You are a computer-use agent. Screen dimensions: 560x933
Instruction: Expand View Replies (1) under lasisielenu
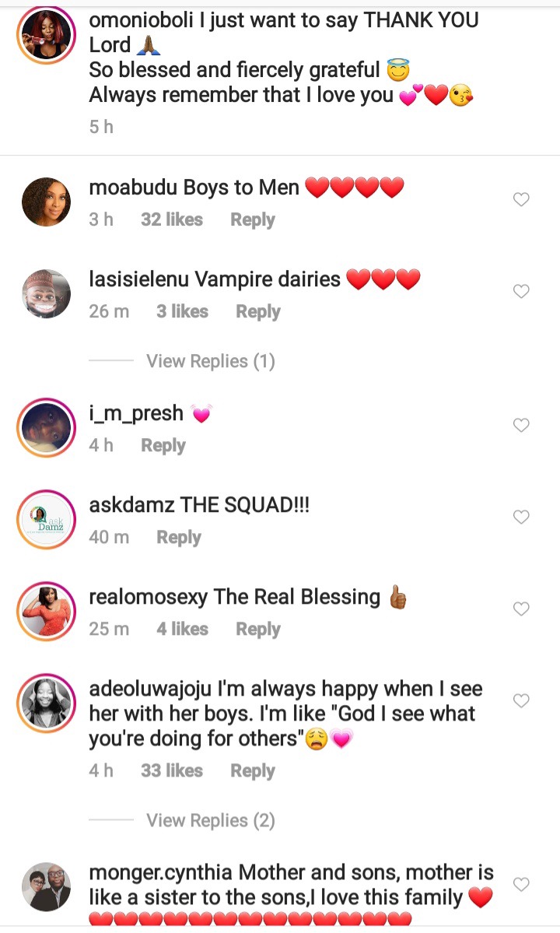coord(211,361)
